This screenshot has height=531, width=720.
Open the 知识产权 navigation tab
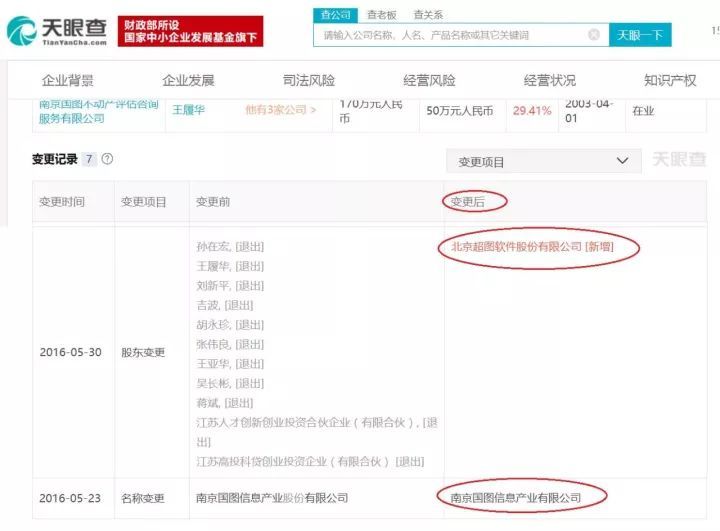(x=670, y=81)
